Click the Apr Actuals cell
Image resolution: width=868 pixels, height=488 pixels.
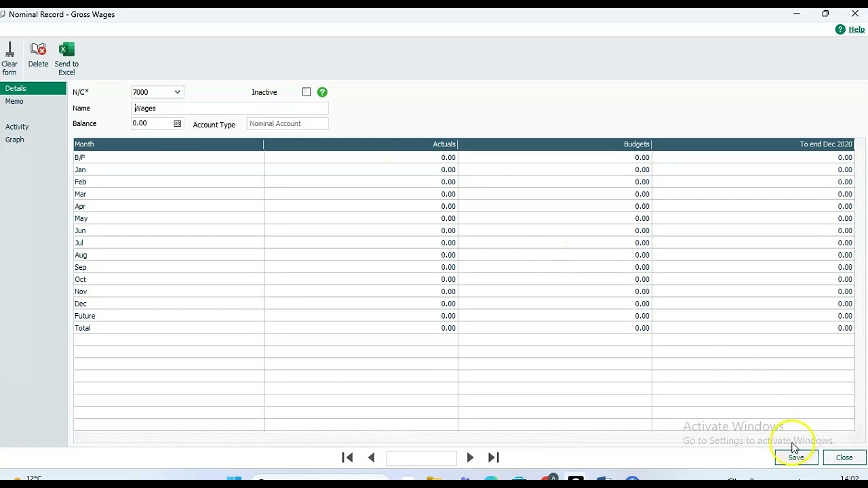tap(361, 206)
